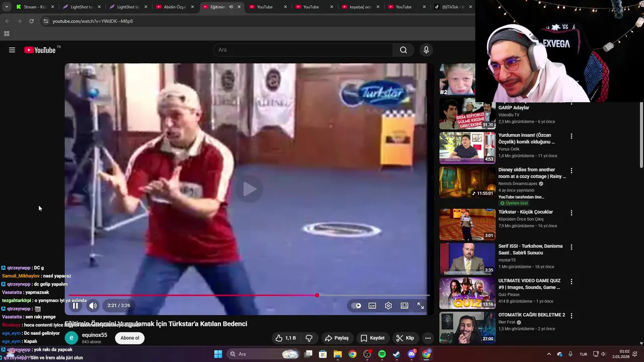Mute the Eğitimin tab audio icon
Screen dimensions: 644x362
[231, 7]
